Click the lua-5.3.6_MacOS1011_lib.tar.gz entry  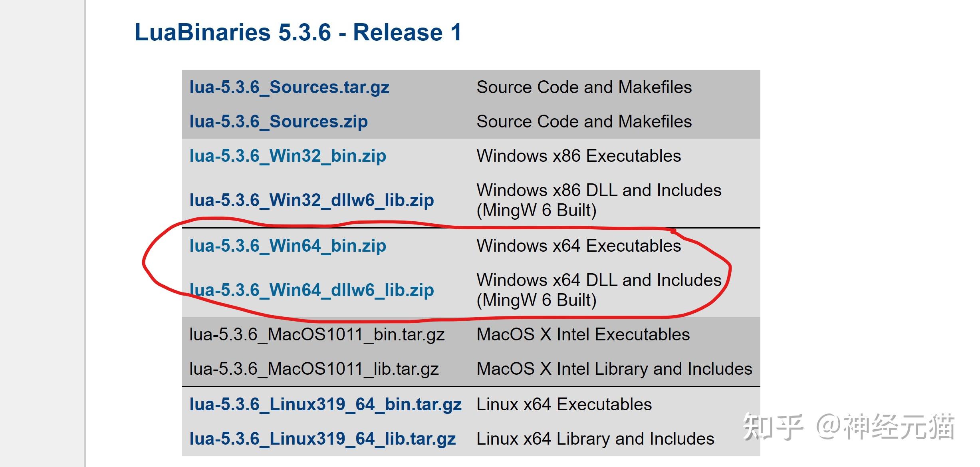tap(314, 369)
